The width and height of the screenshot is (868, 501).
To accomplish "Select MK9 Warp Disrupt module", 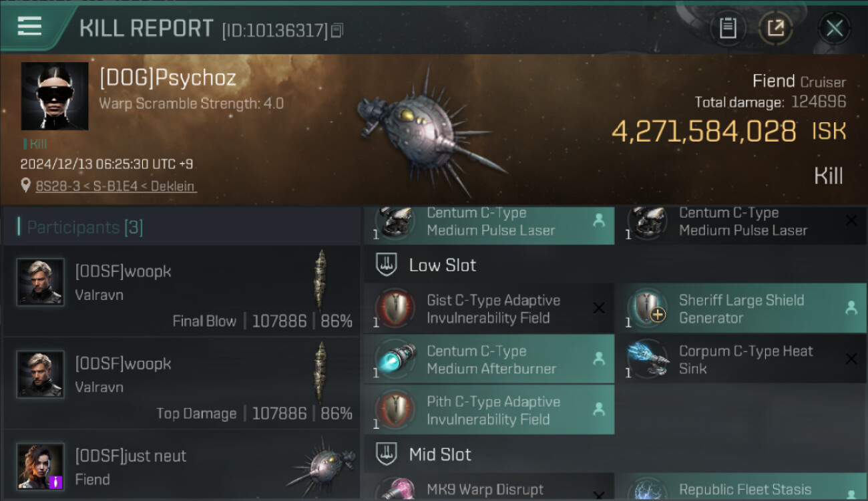I will tap(489, 488).
